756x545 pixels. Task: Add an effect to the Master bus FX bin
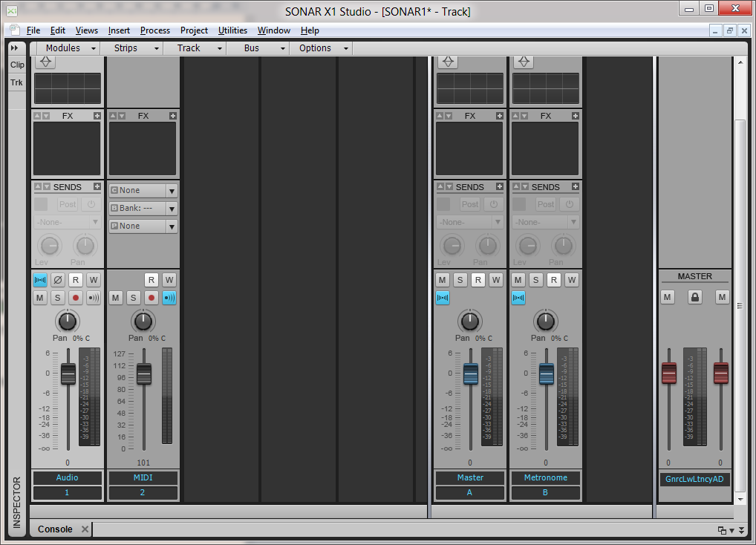500,116
